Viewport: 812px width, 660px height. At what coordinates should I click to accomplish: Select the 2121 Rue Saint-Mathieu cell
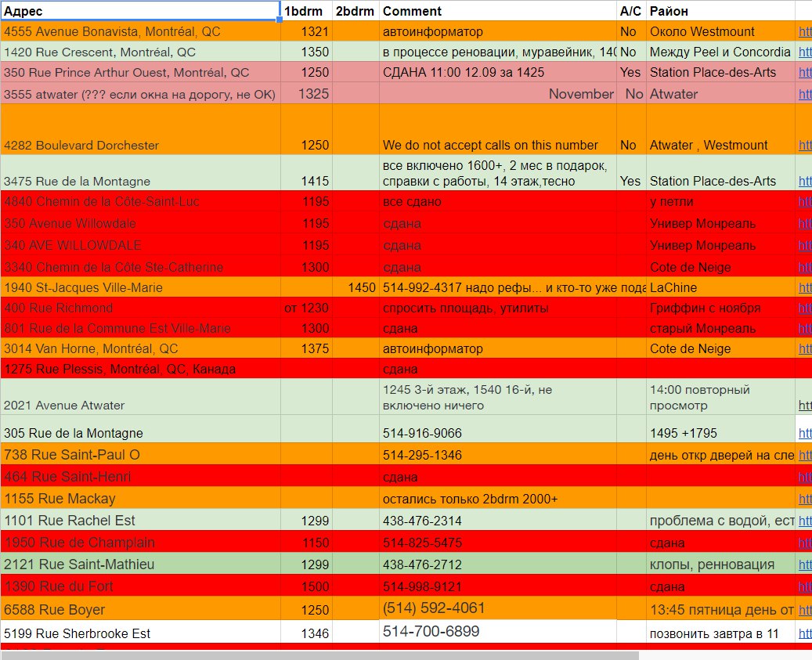[x=140, y=563]
